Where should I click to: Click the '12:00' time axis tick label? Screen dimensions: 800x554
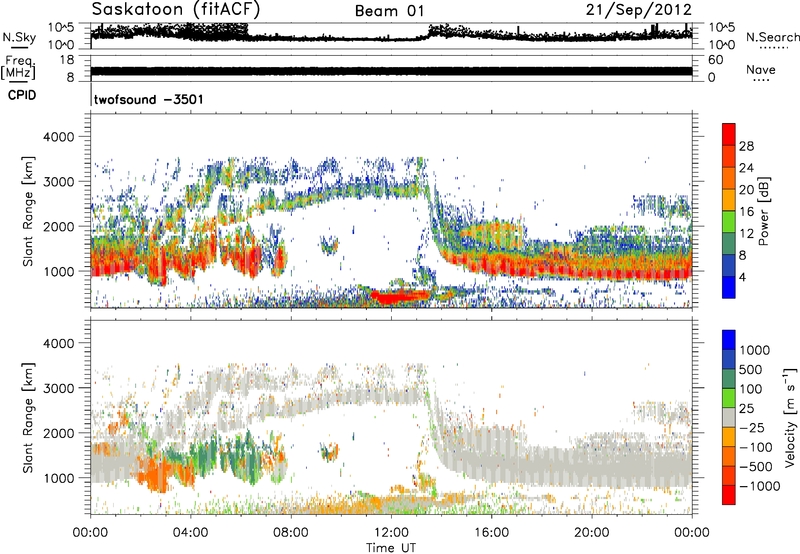click(391, 533)
